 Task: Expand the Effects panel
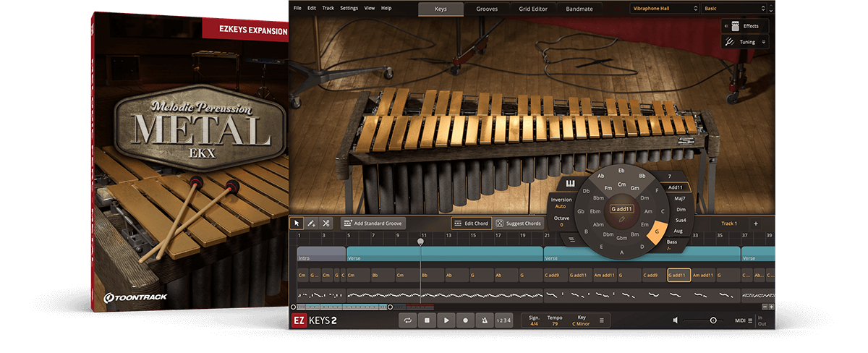tap(745, 26)
